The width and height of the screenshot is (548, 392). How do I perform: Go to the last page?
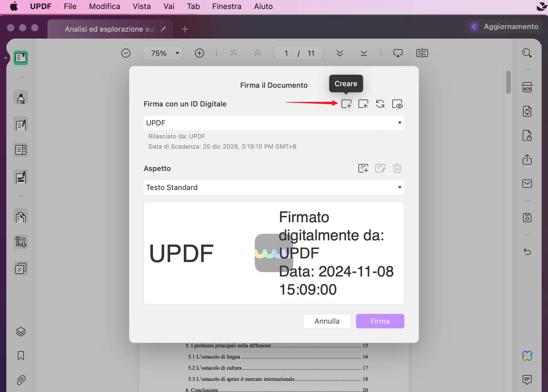click(364, 53)
